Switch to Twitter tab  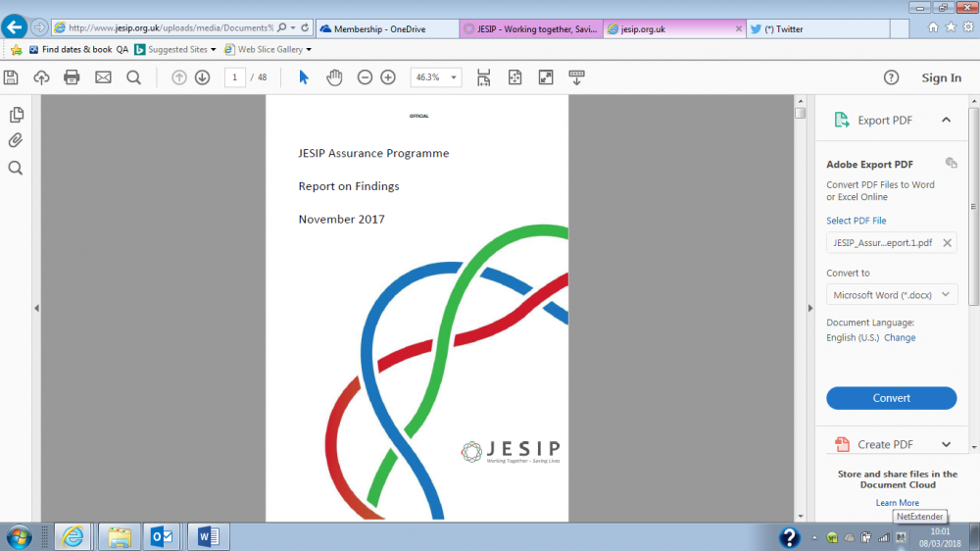[818, 28]
